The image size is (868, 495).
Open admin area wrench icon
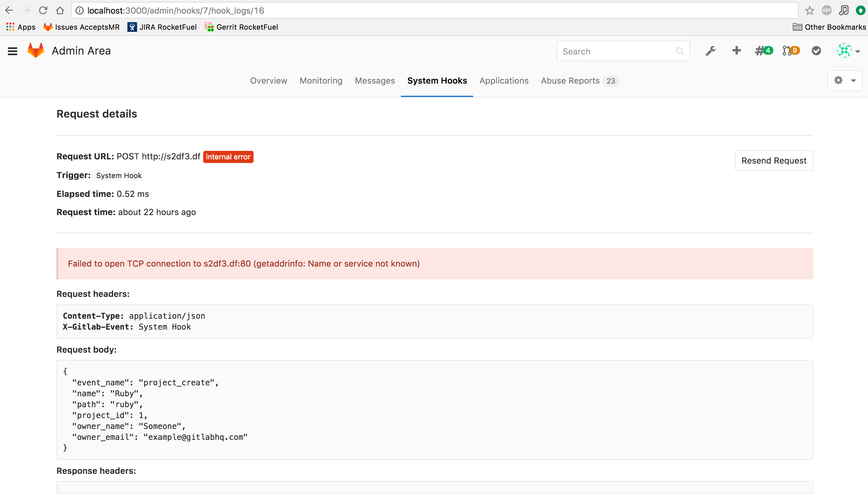coord(711,51)
